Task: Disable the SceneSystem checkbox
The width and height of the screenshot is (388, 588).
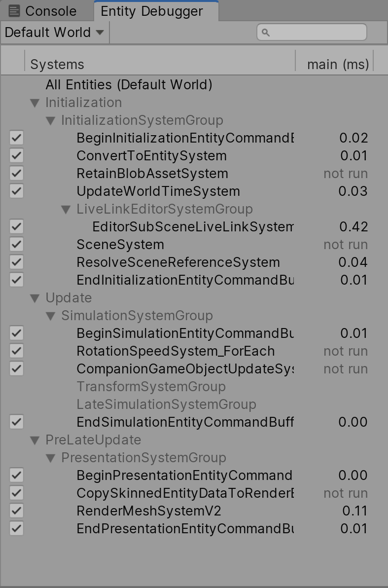Action: click(15, 244)
